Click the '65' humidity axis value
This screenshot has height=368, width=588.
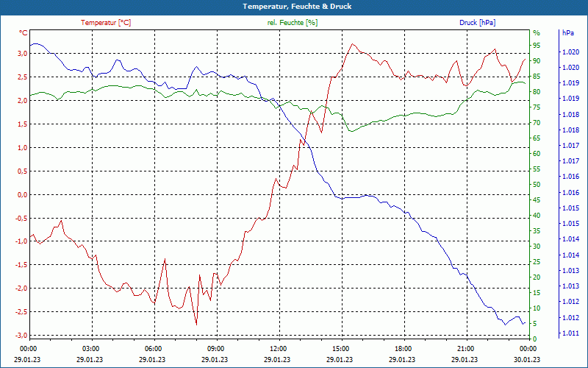click(x=537, y=138)
